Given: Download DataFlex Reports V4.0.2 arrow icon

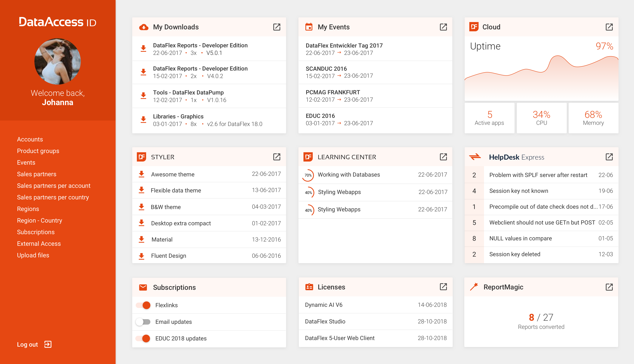Looking at the screenshot, I should [x=143, y=72].
